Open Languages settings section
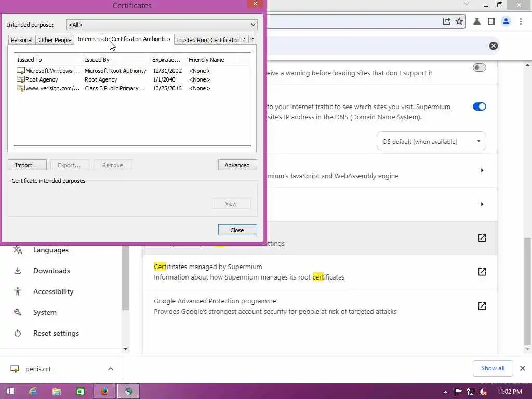The image size is (532, 399). click(x=51, y=250)
